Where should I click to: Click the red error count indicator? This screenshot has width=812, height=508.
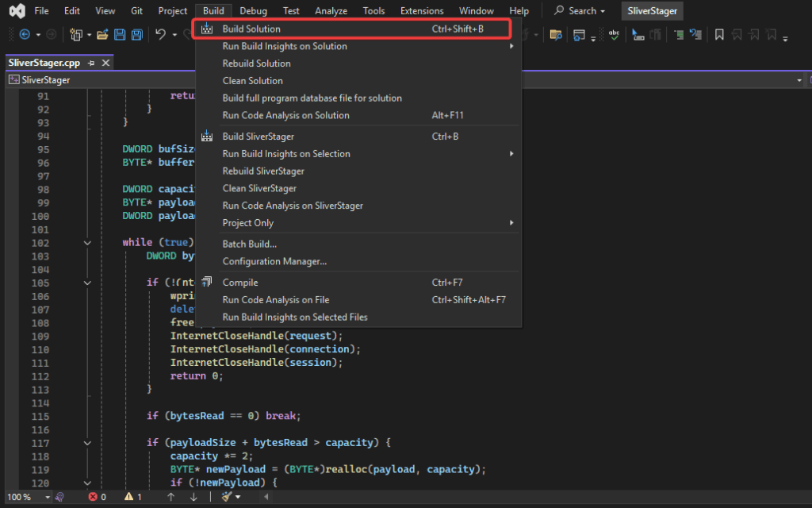pos(97,497)
